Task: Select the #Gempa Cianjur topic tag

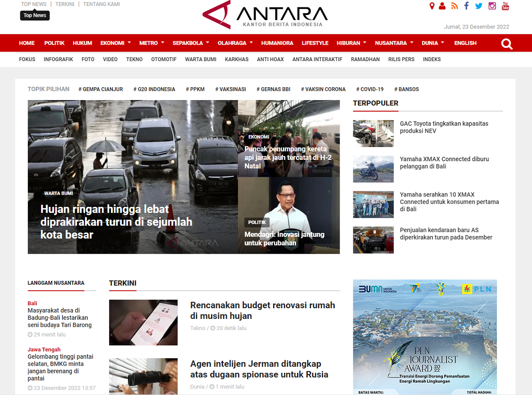Action: pos(101,89)
